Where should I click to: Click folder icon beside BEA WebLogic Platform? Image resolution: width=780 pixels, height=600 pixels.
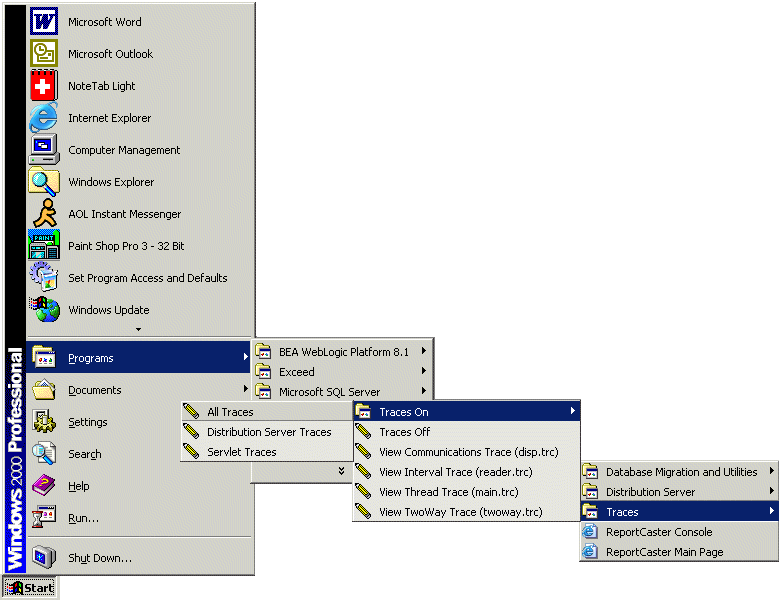click(x=263, y=351)
